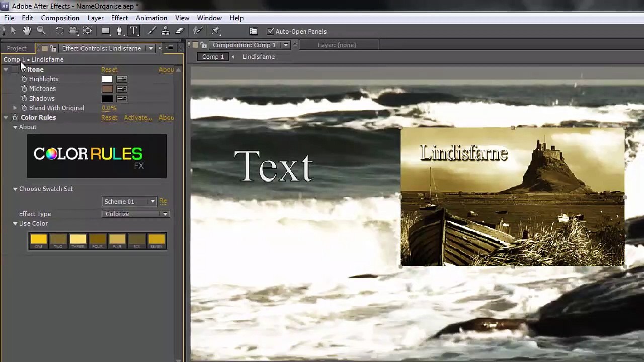Open the Edit menu
The width and height of the screenshot is (644, 362).
[27, 18]
